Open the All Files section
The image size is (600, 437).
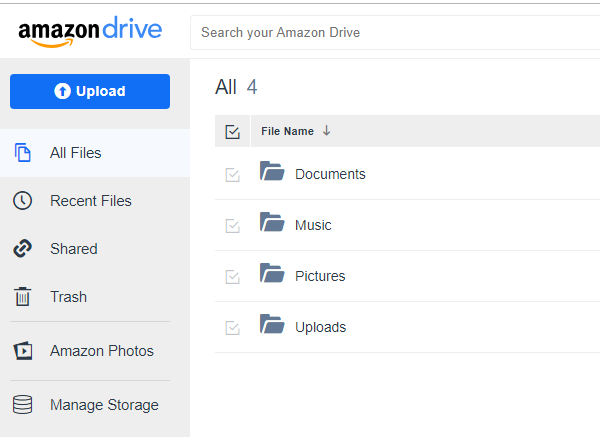click(x=76, y=153)
